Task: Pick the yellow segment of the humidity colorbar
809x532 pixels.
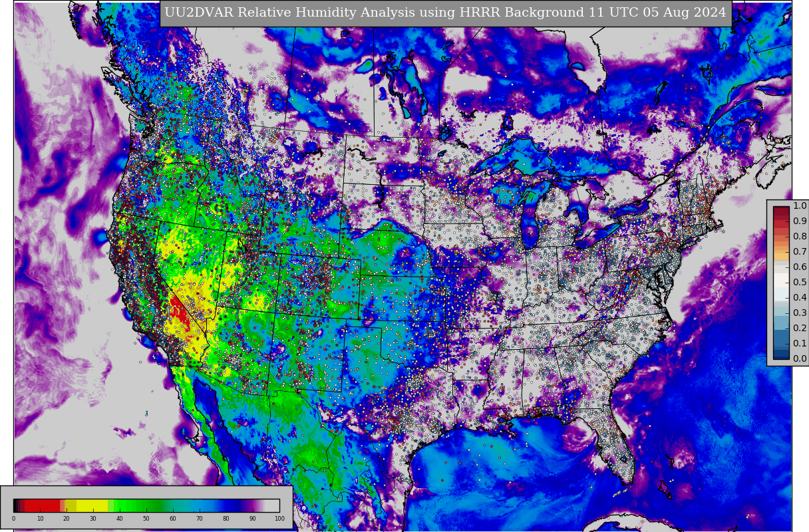Action: pyautogui.click(x=92, y=505)
